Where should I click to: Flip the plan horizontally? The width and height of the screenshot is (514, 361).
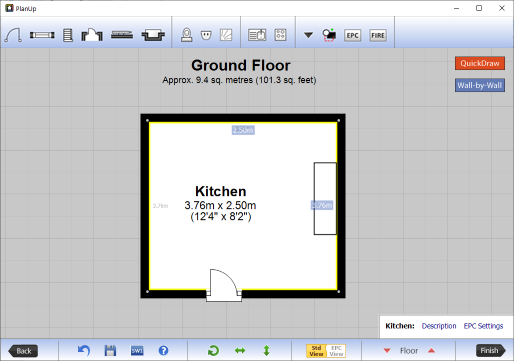click(x=240, y=351)
